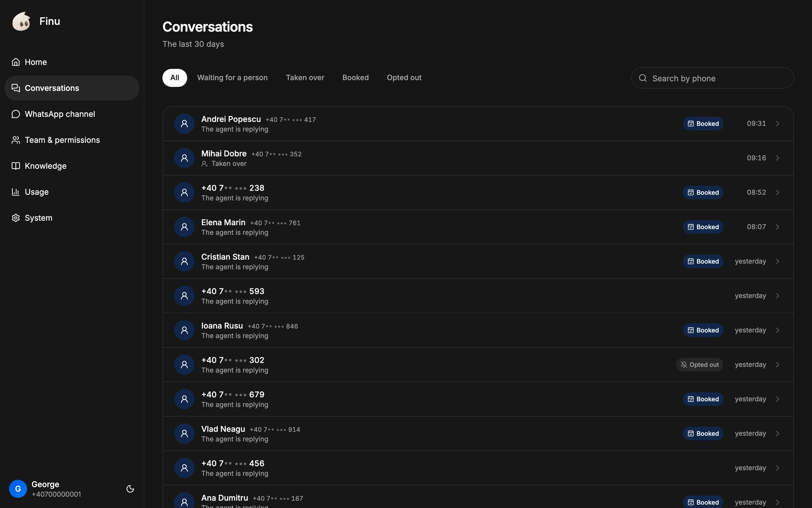Open Andrei Popescu's row chevron
Image resolution: width=812 pixels, height=508 pixels.
point(777,124)
